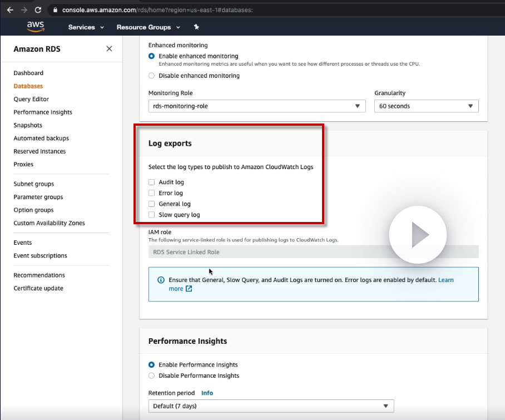
Task: Click the AWS logo in header
Action: [35, 27]
